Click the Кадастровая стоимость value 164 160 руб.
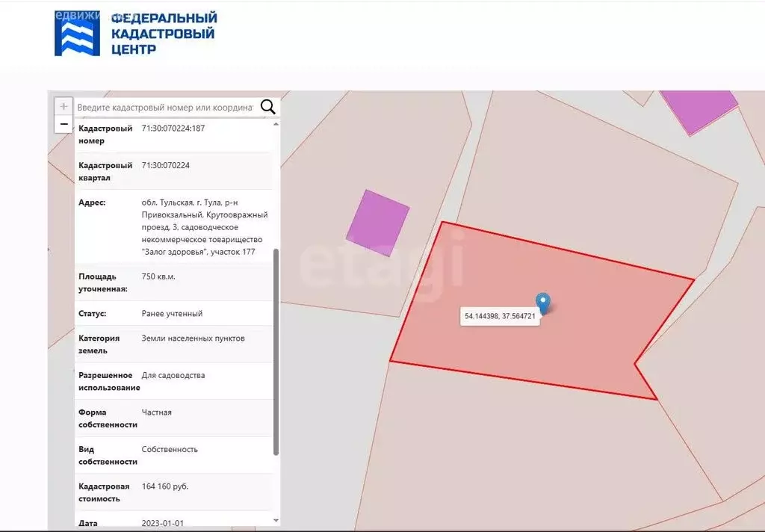The width and height of the screenshot is (765, 532). (x=164, y=485)
